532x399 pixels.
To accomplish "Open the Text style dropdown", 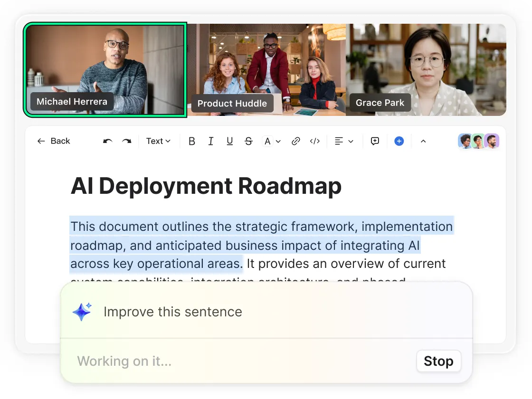I will click(158, 141).
